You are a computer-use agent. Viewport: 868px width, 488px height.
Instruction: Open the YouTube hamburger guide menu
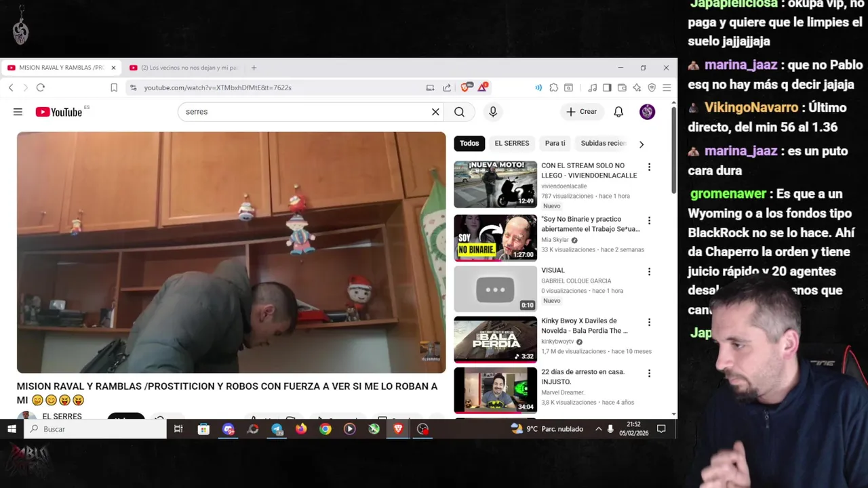pos(18,112)
